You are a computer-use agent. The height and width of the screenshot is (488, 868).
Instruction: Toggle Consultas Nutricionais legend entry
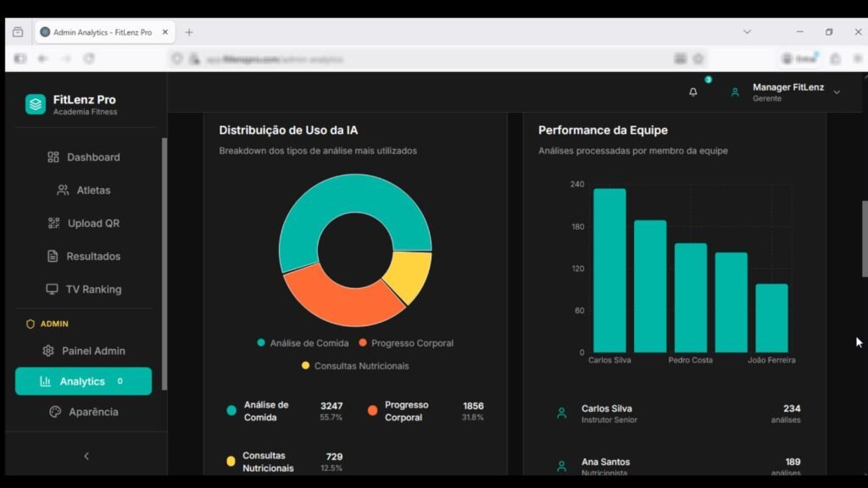[x=355, y=366]
